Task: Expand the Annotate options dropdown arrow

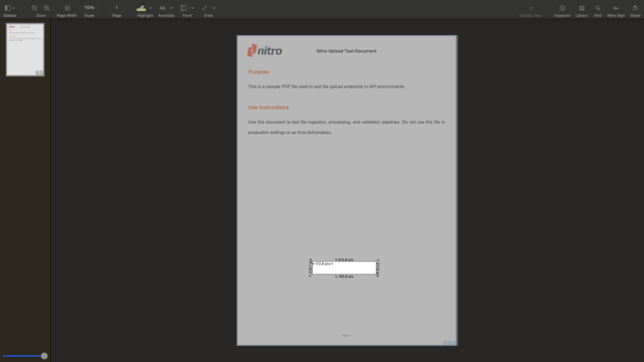Action: point(171,8)
